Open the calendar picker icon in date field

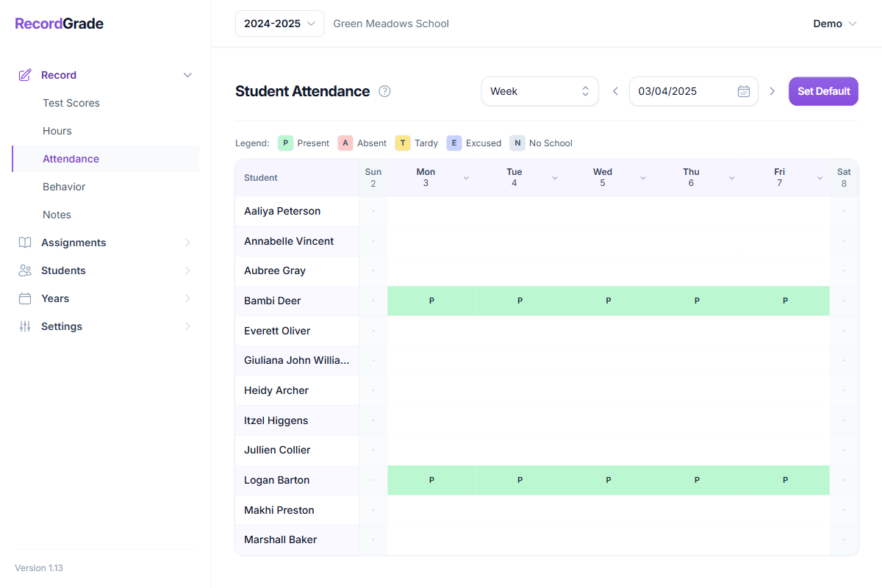pos(744,91)
